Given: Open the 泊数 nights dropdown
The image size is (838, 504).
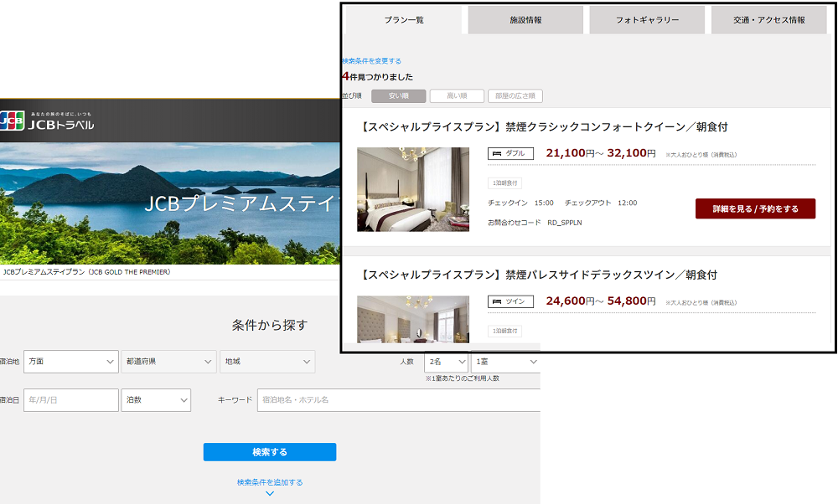Looking at the screenshot, I should coord(156,400).
